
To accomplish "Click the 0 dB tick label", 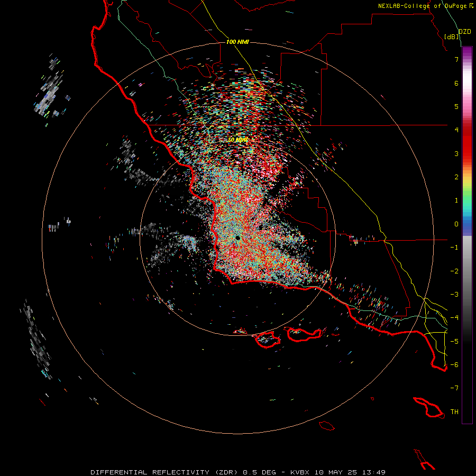I will point(456,224).
